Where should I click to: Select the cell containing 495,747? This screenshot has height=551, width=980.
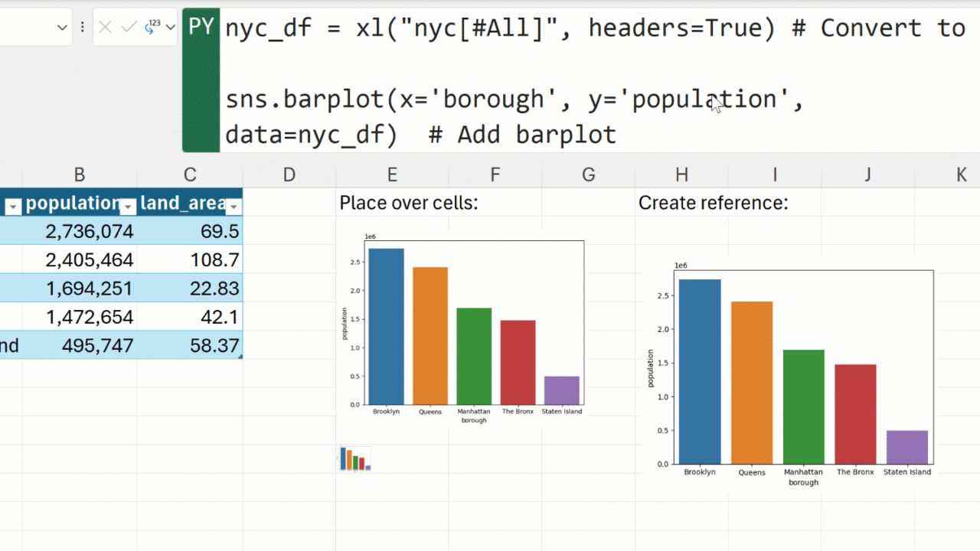click(x=80, y=345)
